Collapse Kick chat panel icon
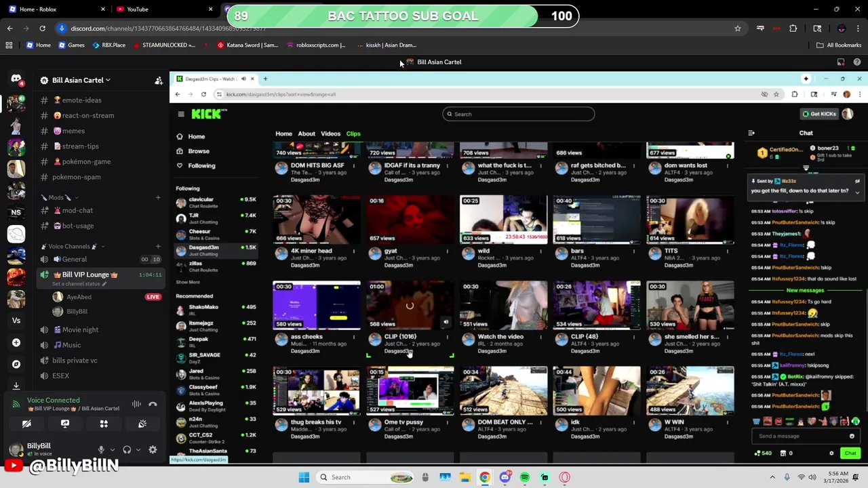Image resolution: width=868 pixels, height=488 pixels. [x=751, y=133]
